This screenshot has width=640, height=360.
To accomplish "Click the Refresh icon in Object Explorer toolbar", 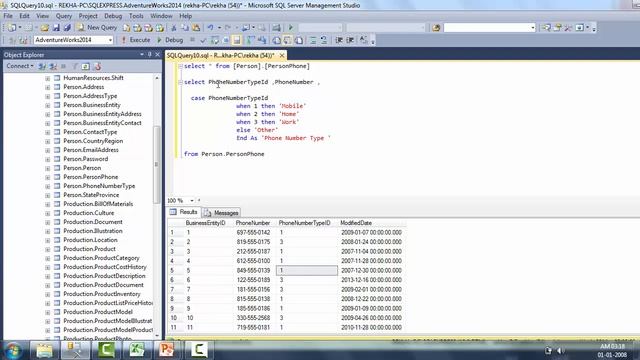I will click(85, 66).
